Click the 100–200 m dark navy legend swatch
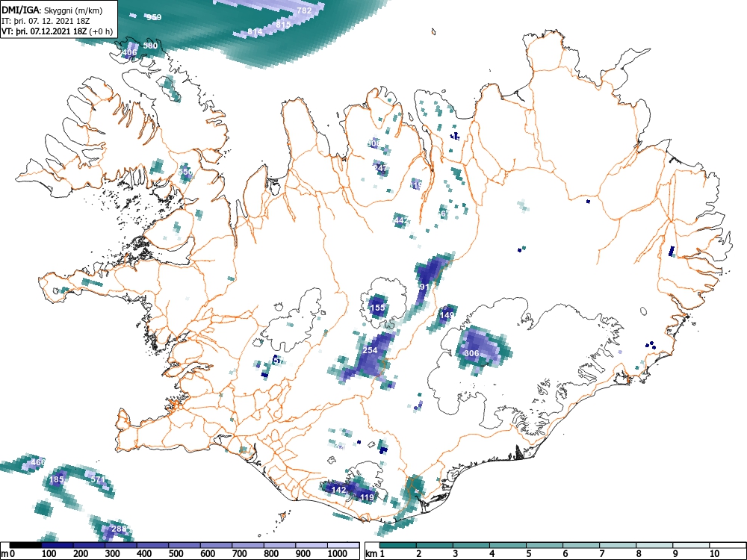 [58, 545]
